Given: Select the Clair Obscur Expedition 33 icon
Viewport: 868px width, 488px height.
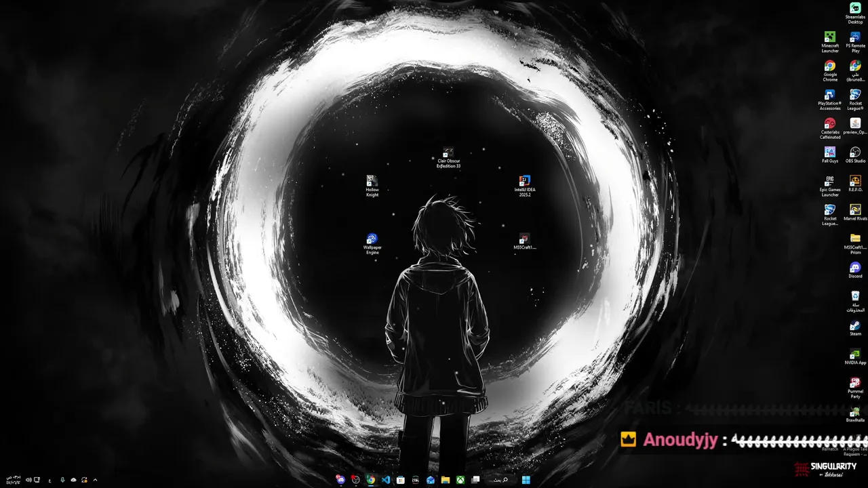Looking at the screenshot, I should click(448, 158).
